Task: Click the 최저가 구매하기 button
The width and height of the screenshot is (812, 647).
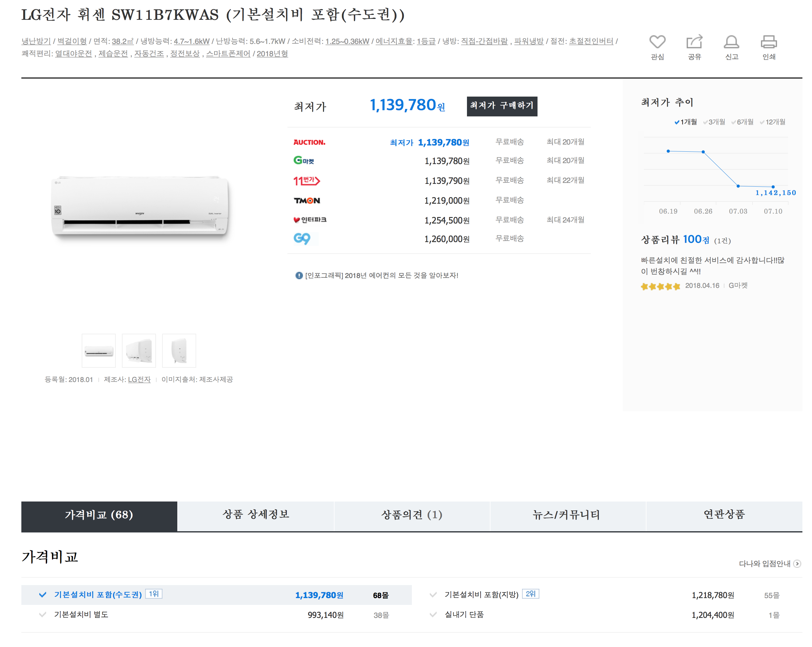Action: 502,106
